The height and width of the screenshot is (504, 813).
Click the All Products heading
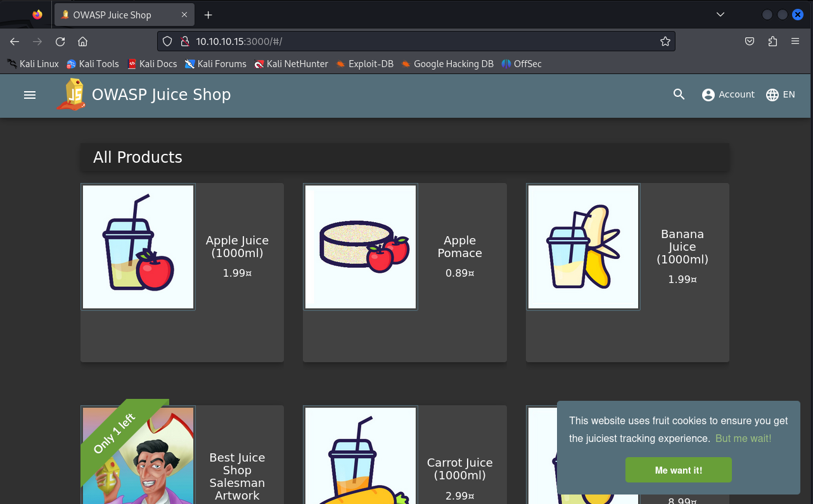tap(138, 157)
